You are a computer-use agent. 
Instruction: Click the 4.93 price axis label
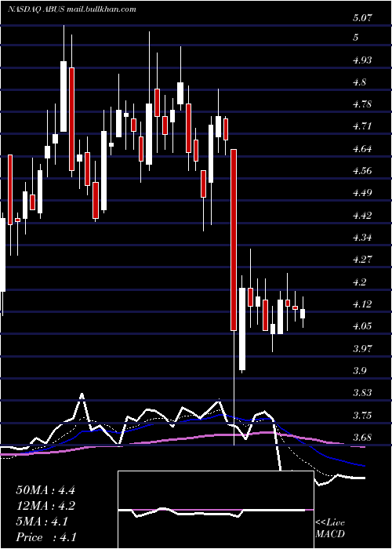click(362, 60)
